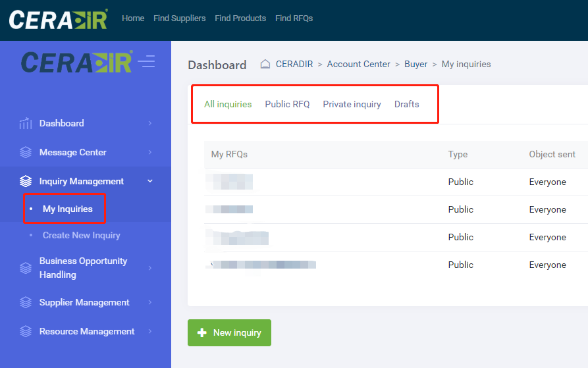Click the CERADIR logo in the top navigation bar
Image resolution: width=588 pixels, height=368 pixels.
(x=58, y=20)
